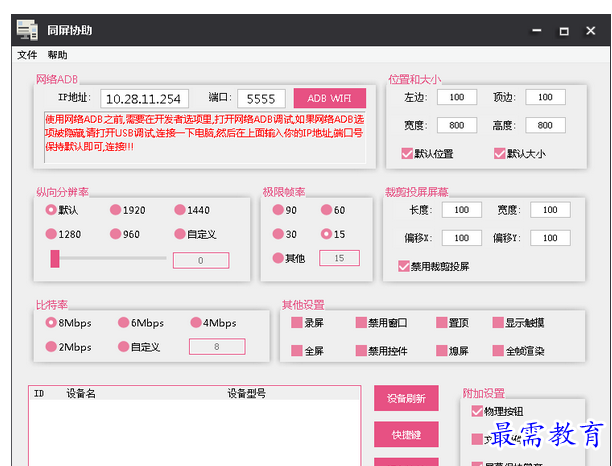Click the vertical resolution slider handle

tap(56, 259)
